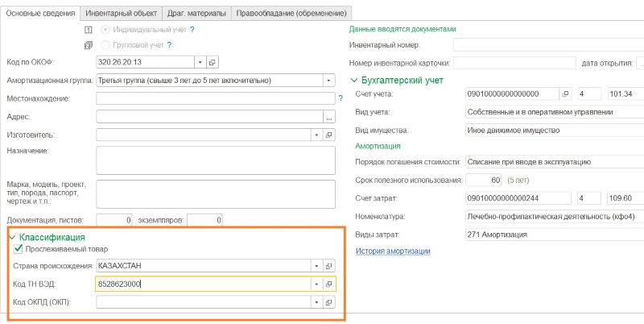
Task: Click into the Инвентарный номер input field
Action: click(547, 44)
